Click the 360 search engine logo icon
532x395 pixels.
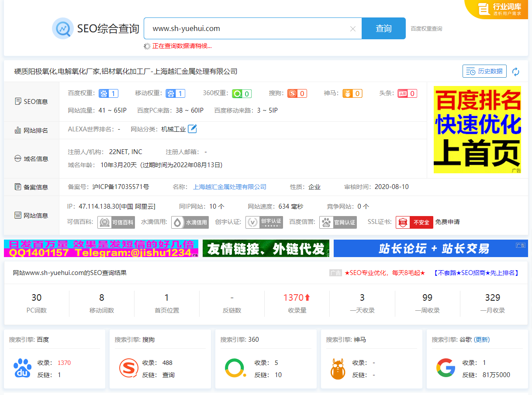[235, 368]
